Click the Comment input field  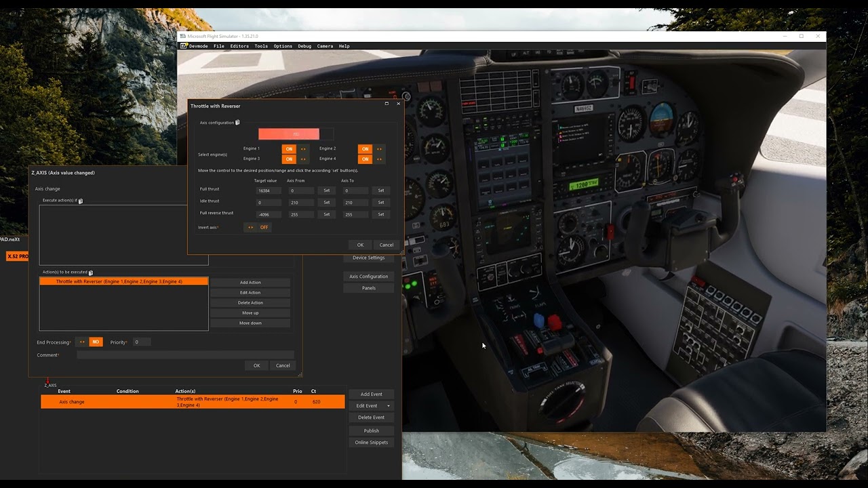[x=185, y=354]
